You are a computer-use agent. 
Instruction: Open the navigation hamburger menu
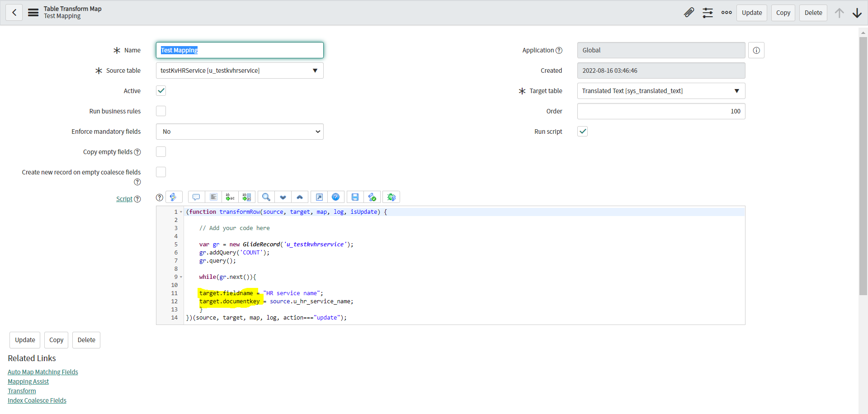point(33,12)
